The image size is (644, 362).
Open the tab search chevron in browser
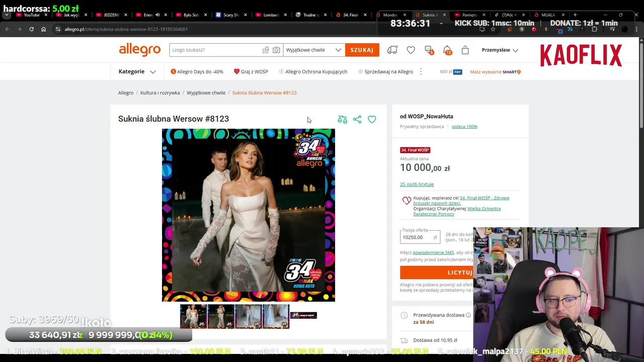[7, 15]
